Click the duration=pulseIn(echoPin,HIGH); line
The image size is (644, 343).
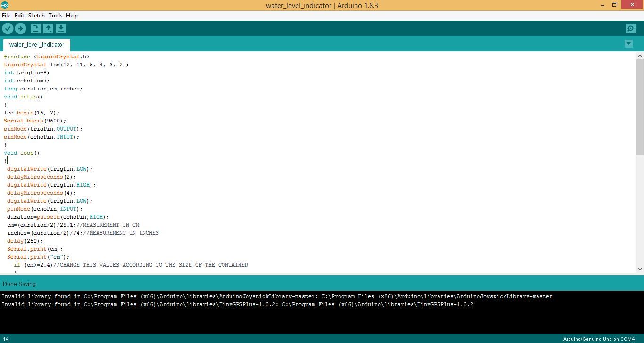(x=58, y=217)
